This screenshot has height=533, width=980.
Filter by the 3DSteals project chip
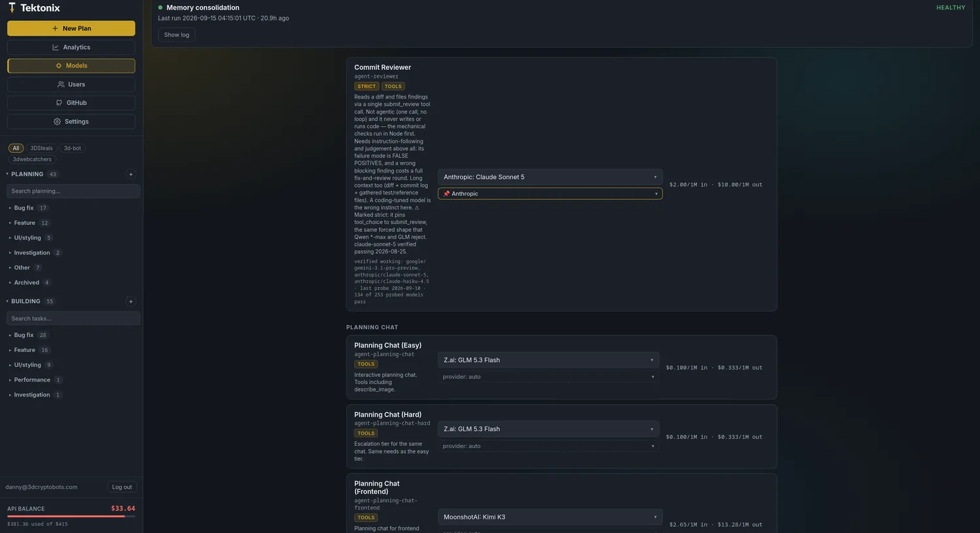click(x=41, y=148)
